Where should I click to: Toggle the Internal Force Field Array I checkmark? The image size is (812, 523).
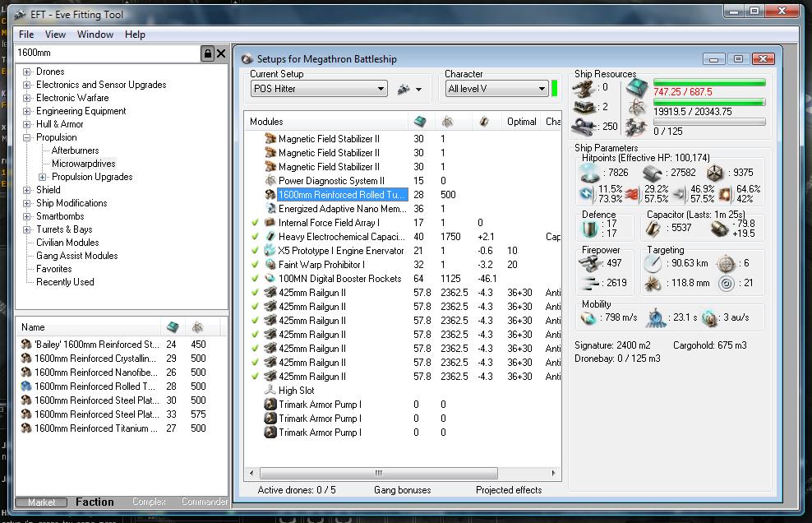click(x=255, y=223)
